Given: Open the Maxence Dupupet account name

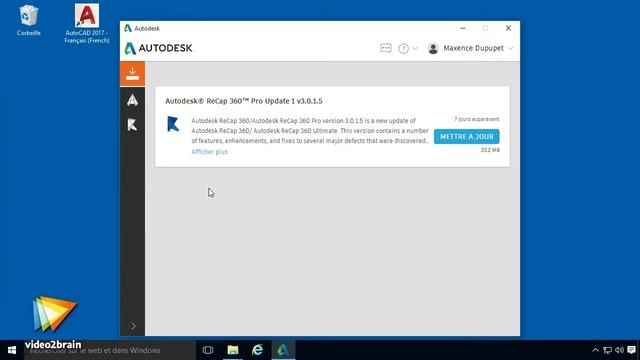Looking at the screenshot, I should click(473, 48).
